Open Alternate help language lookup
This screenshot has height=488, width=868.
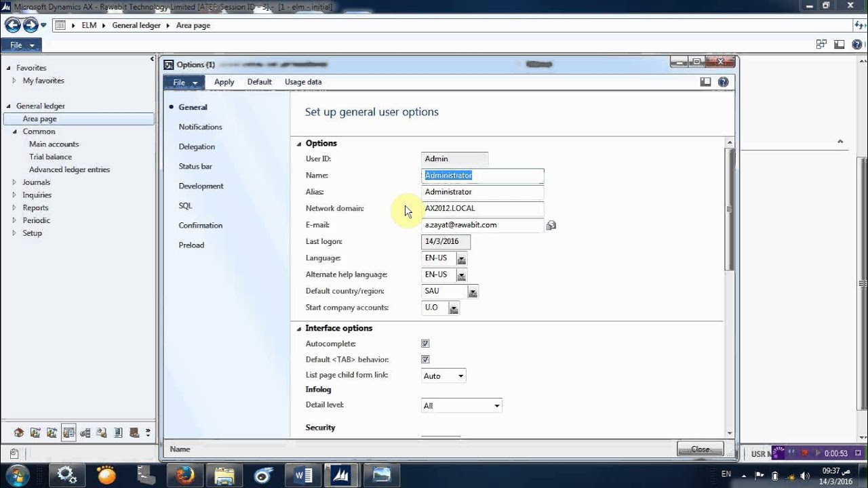click(x=461, y=275)
